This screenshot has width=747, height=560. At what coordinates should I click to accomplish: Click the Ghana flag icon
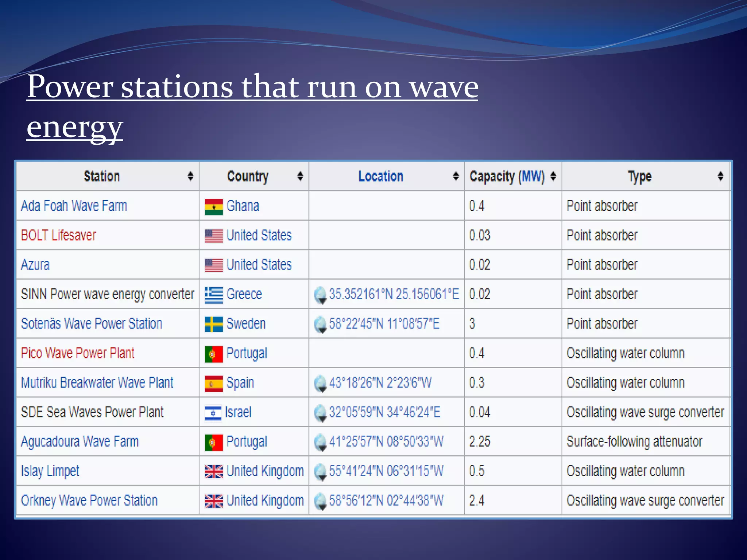(213, 207)
